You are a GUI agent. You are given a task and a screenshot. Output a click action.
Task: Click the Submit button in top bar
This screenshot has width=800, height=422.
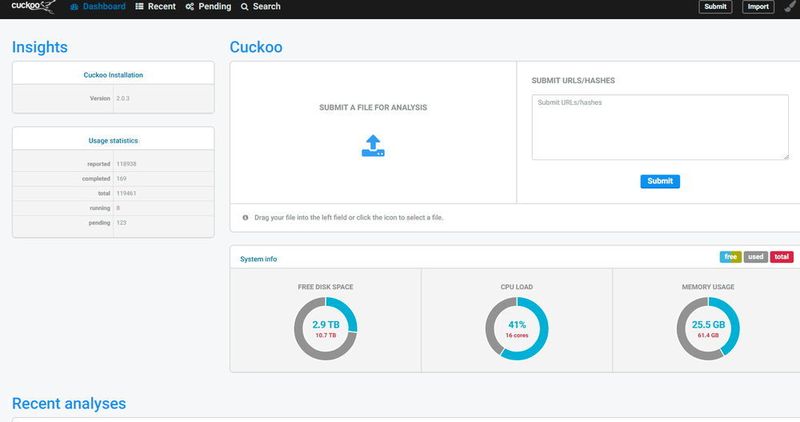715,7
